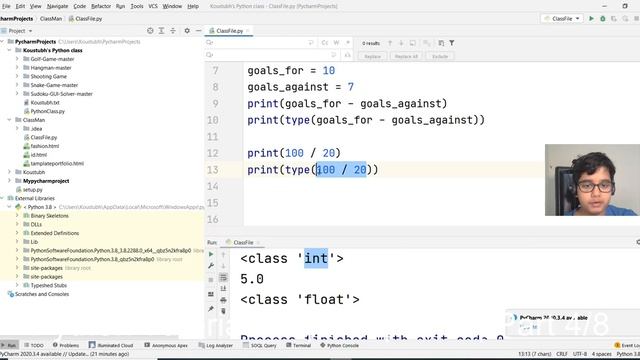This screenshot has height=360, width=640.
Task: Collapse the ClassMan folder
Action: coord(9,120)
